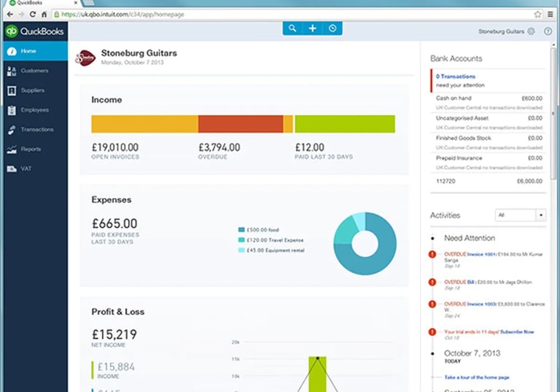Open the Transactions menu item
This screenshot has width=560, height=392.
36,130
